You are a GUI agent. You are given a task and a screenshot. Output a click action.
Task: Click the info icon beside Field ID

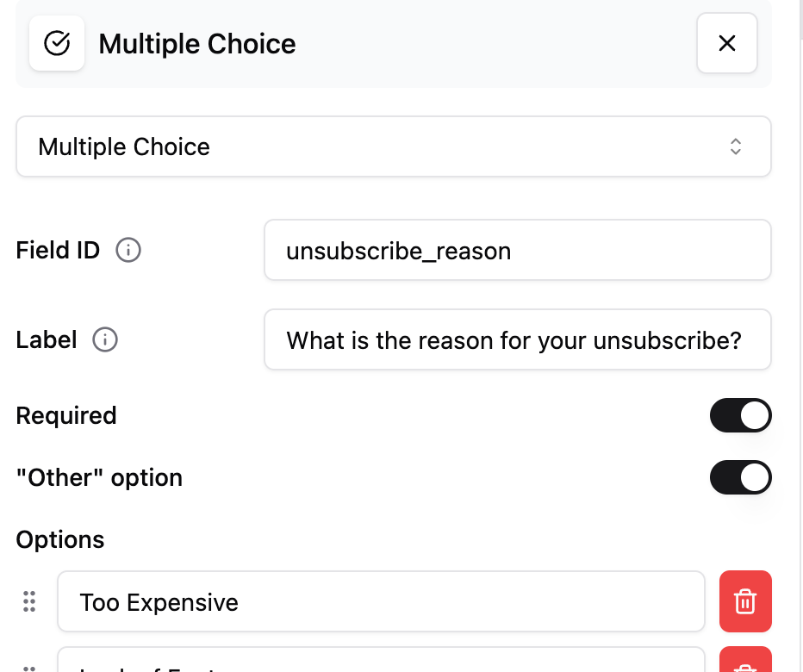pyautogui.click(x=128, y=251)
